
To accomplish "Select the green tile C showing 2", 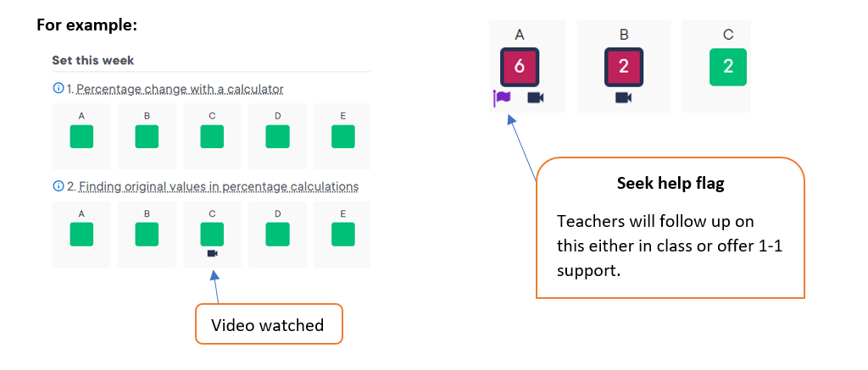I will pyautogui.click(x=727, y=67).
